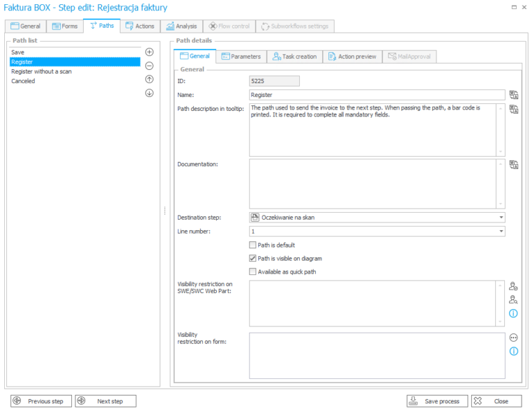This screenshot has width=532, height=413.
Task: Go to Next step
Action: [x=105, y=401]
